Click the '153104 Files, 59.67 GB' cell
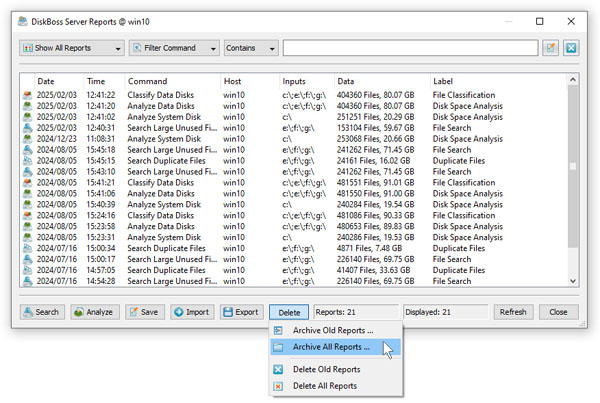This screenshot has height=403, width=600. (375, 128)
